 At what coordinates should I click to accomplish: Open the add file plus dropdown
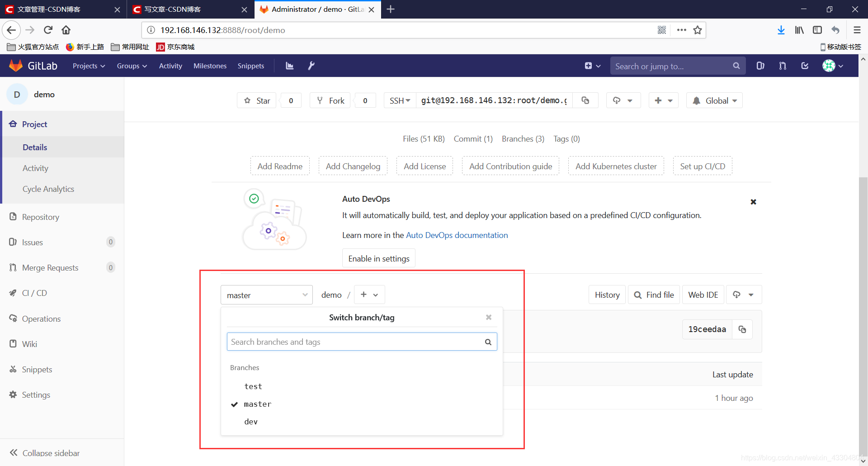(369, 295)
